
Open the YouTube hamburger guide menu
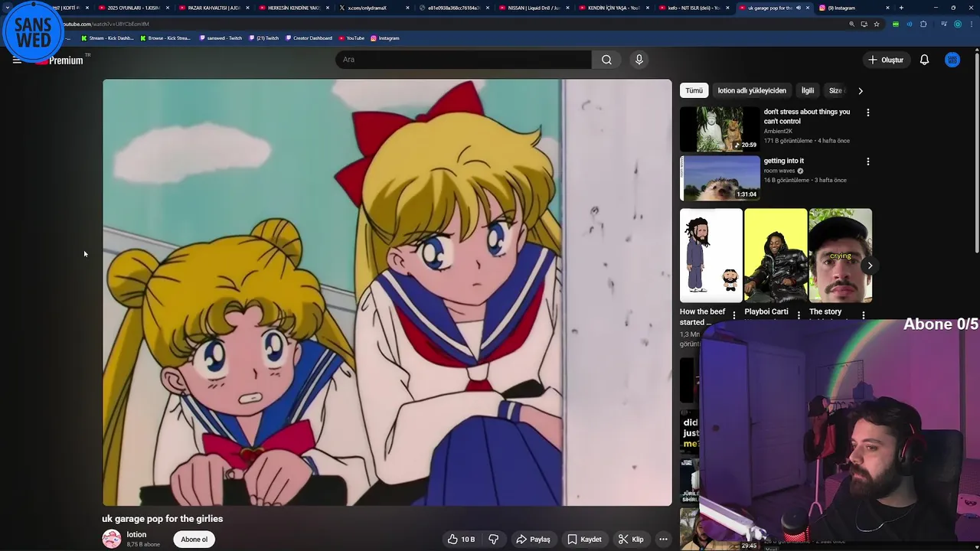(17, 60)
